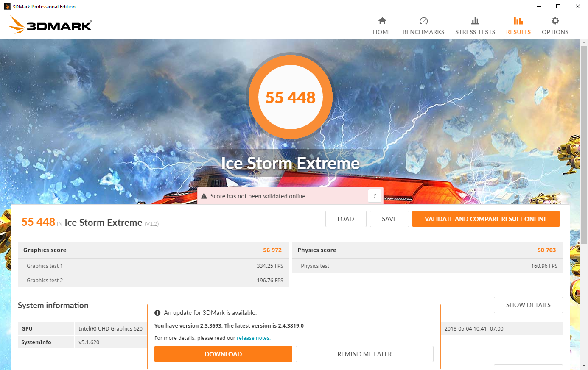Click the 3DMark title bar app icon
The width and height of the screenshot is (588, 370).
click(7, 6)
